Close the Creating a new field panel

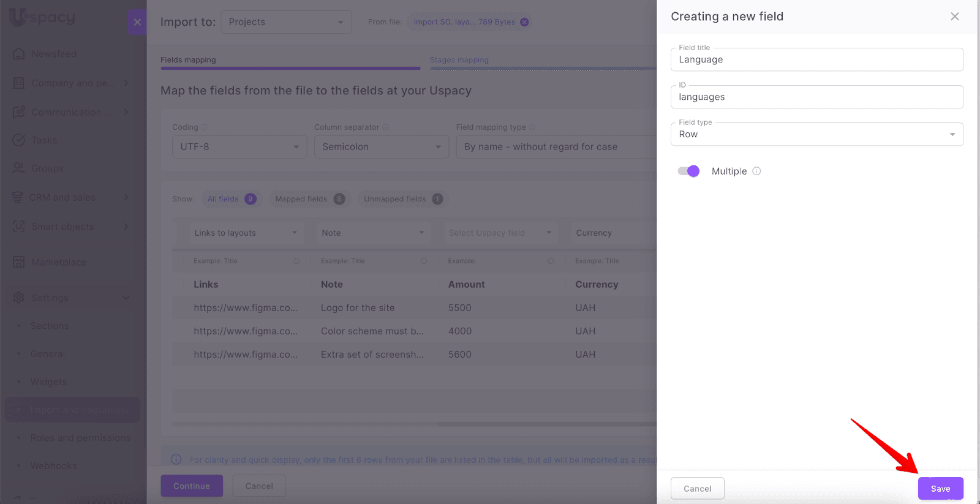(954, 17)
